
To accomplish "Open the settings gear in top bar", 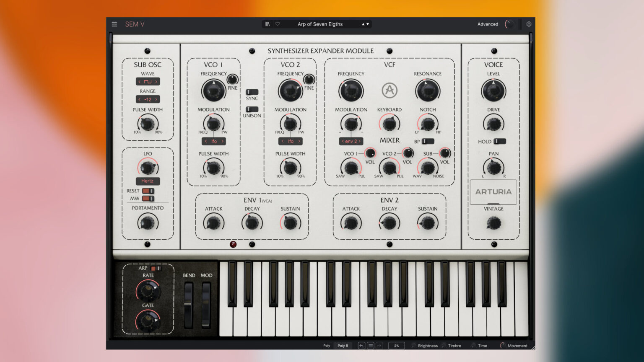I will coord(529,24).
